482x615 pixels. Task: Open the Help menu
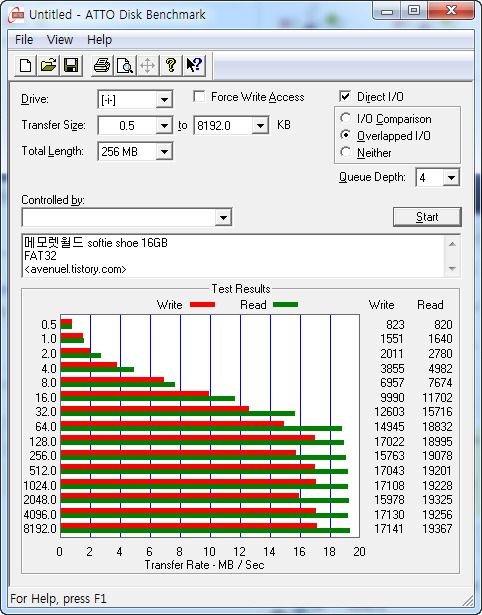tap(99, 40)
